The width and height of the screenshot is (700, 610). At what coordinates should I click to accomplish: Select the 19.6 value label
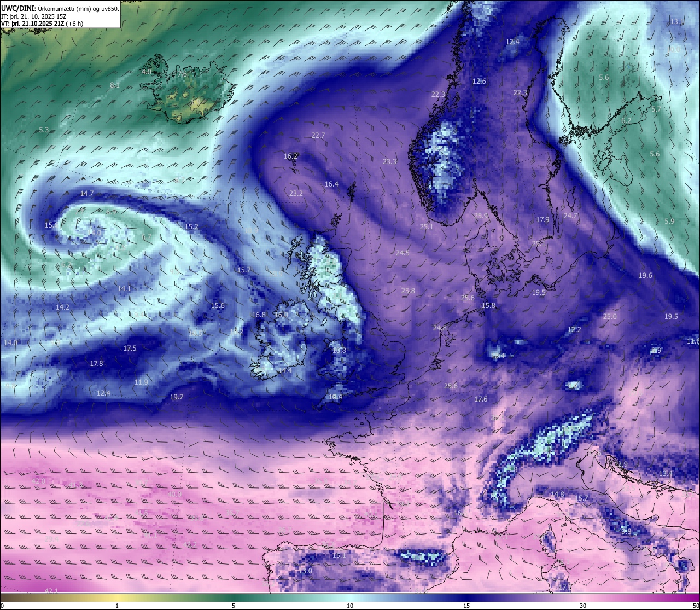(646, 276)
